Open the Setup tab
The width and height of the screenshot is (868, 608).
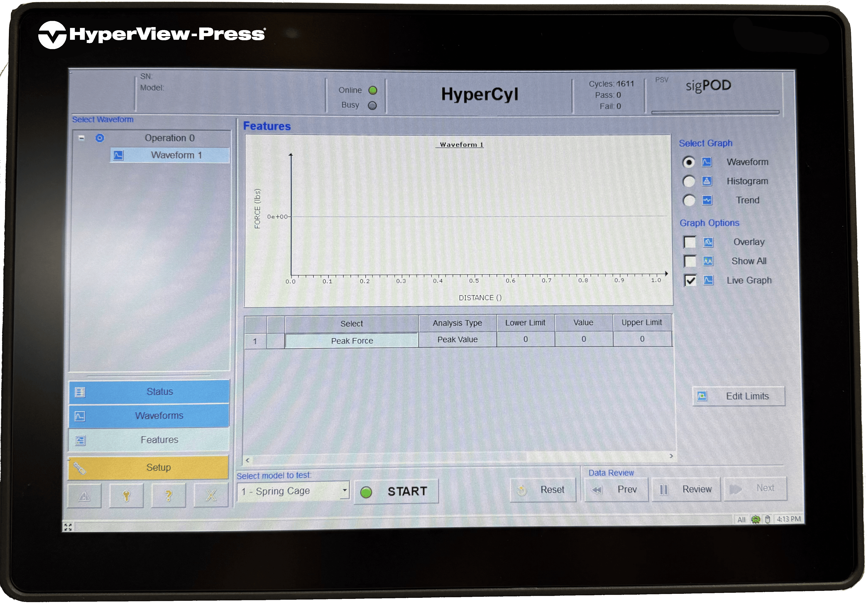pyautogui.click(x=148, y=468)
